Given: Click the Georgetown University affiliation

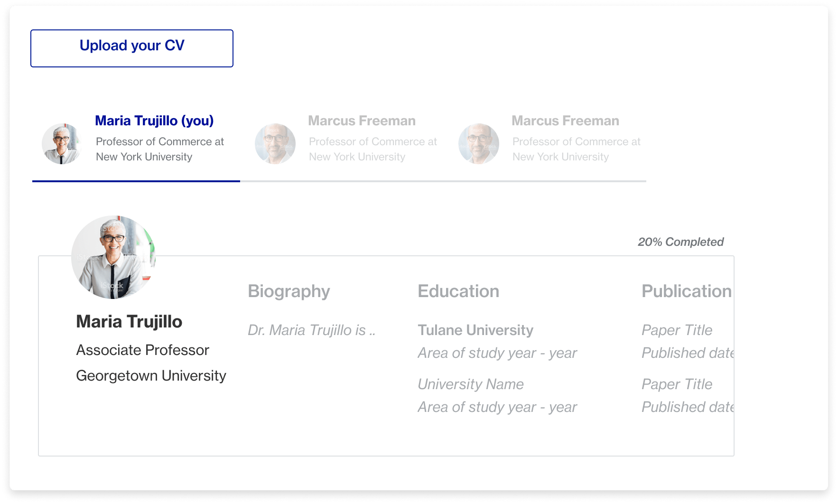Looking at the screenshot, I should 151,376.
